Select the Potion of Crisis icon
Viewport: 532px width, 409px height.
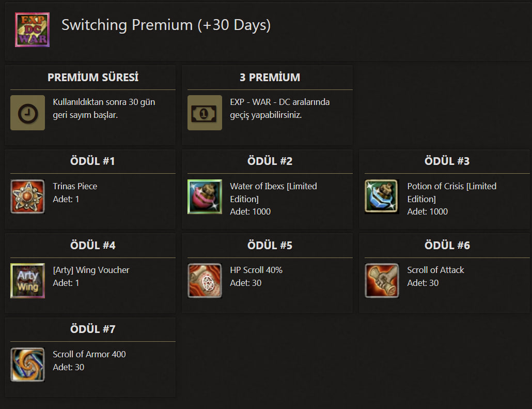[382, 196]
